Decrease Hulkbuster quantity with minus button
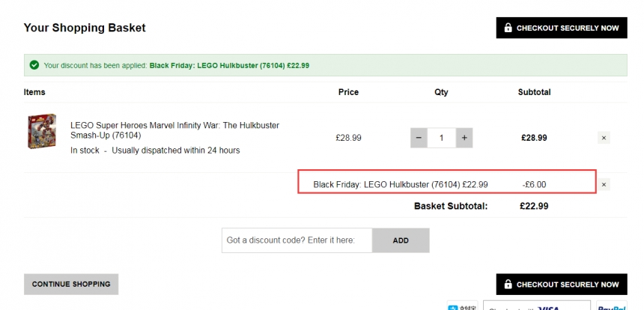Screen dimensions: 644x310 pyautogui.click(x=419, y=138)
